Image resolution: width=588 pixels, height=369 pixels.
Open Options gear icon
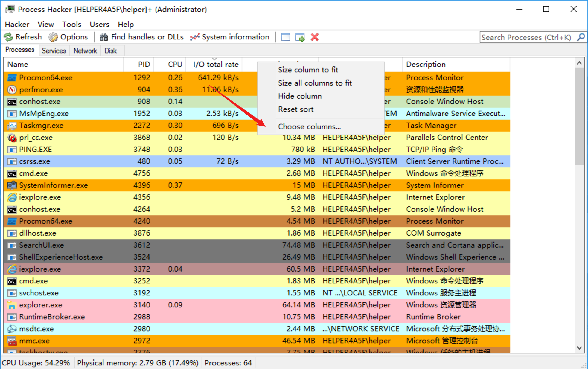53,37
